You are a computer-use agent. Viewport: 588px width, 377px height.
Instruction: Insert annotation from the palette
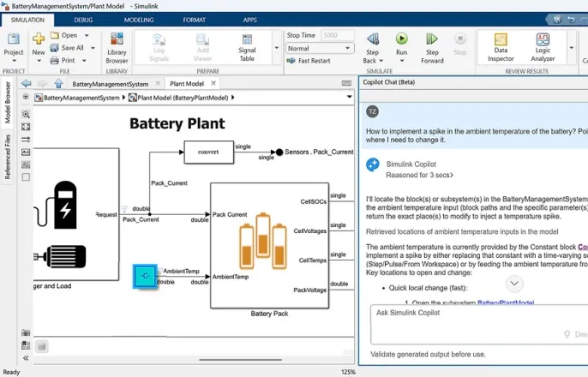click(x=26, y=152)
